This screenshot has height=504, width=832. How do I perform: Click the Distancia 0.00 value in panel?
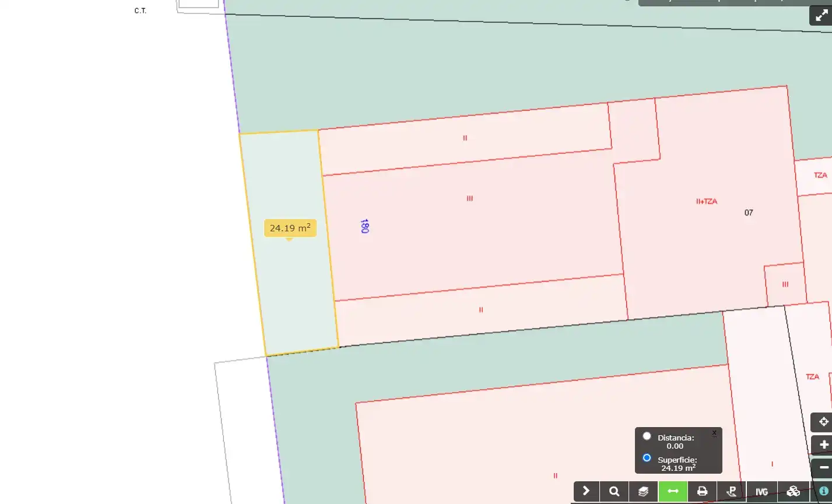click(675, 446)
